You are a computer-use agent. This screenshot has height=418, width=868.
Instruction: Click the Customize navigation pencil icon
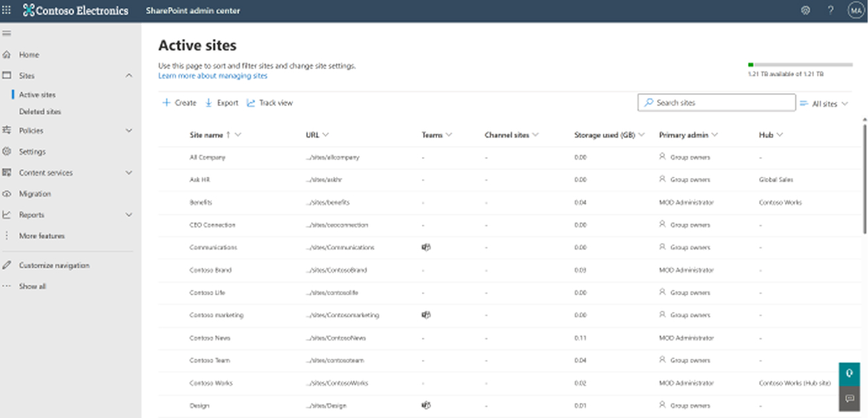7,265
